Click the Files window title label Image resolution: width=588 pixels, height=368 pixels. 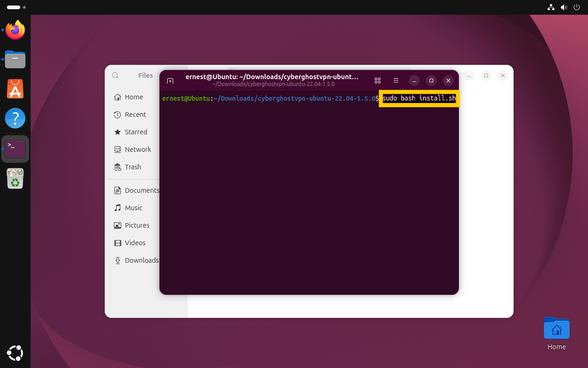tap(146, 75)
